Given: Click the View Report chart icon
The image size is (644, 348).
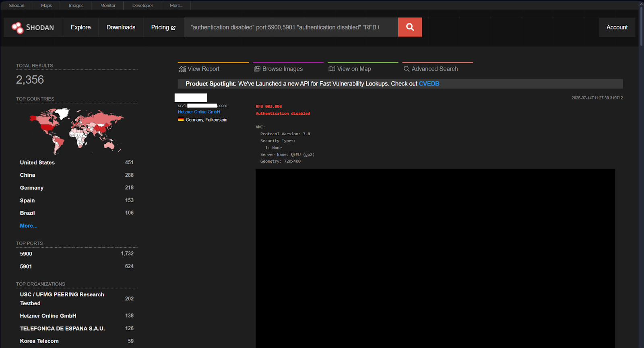Looking at the screenshot, I should (182, 69).
